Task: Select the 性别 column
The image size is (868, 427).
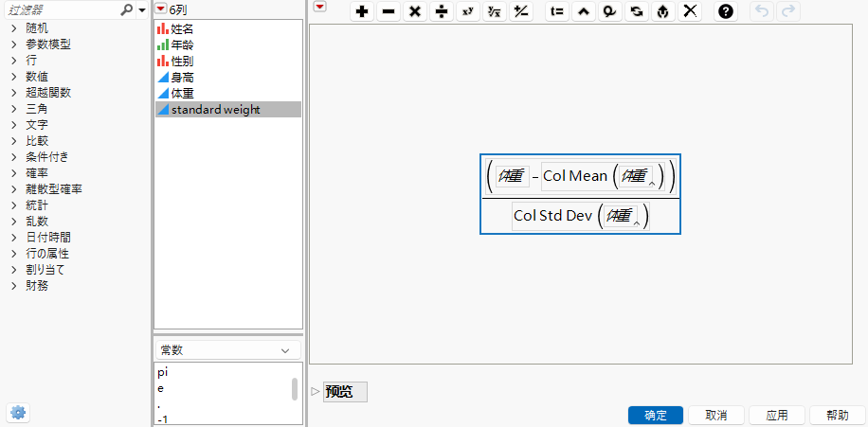Action: [x=228, y=61]
